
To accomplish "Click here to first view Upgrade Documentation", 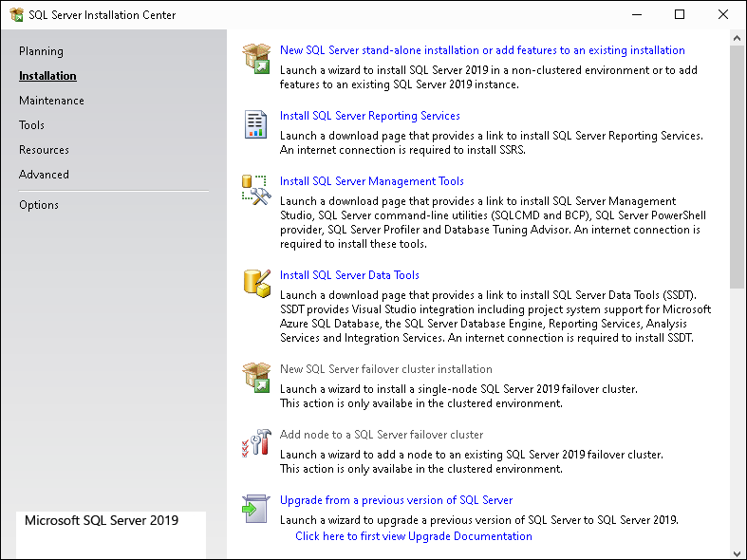I will 414,536.
